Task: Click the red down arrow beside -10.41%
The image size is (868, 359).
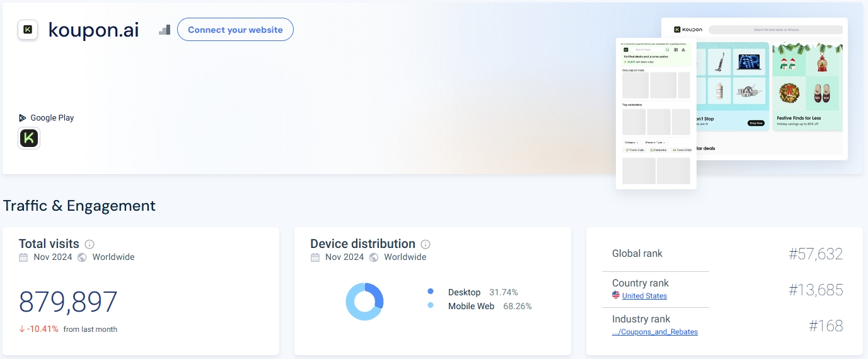Action: pyautogui.click(x=22, y=329)
